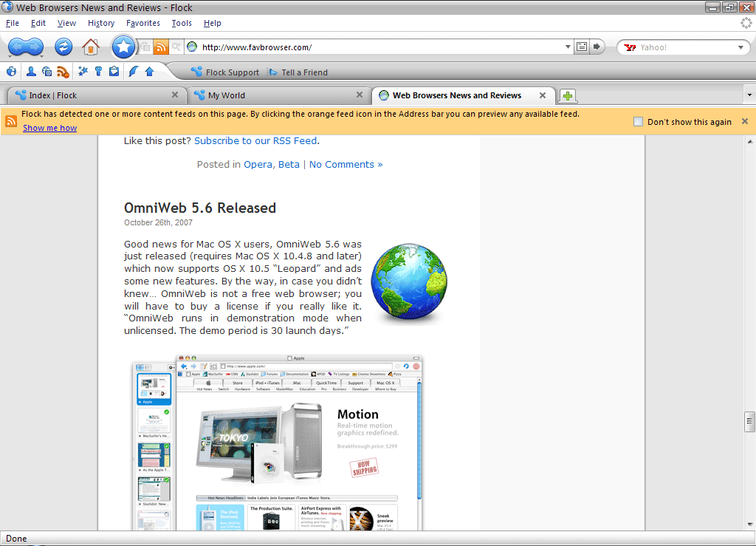Image resolution: width=756 pixels, height=546 pixels.
Task: Go to the Home page
Action: [x=91, y=47]
